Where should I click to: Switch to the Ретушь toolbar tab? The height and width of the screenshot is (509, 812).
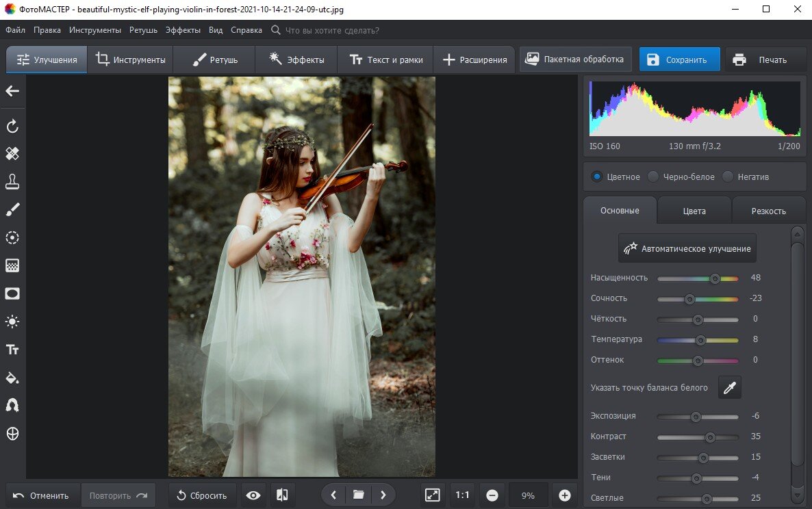pyautogui.click(x=214, y=60)
